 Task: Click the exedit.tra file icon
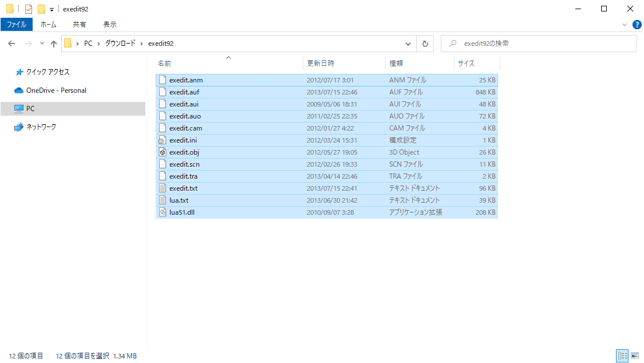[x=163, y=176]
